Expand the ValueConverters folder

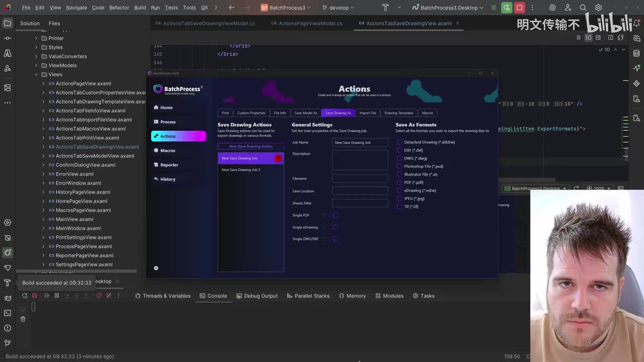36,56
